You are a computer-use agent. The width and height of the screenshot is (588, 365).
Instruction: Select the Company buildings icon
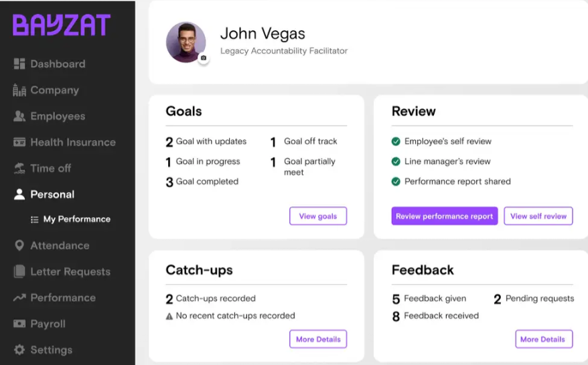19,90
